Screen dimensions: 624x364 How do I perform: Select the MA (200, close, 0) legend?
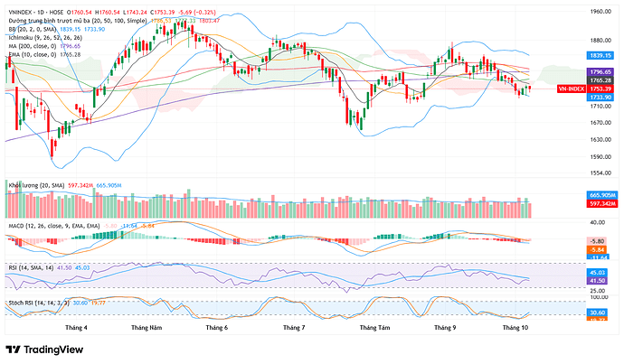click(x=33, y=46)
